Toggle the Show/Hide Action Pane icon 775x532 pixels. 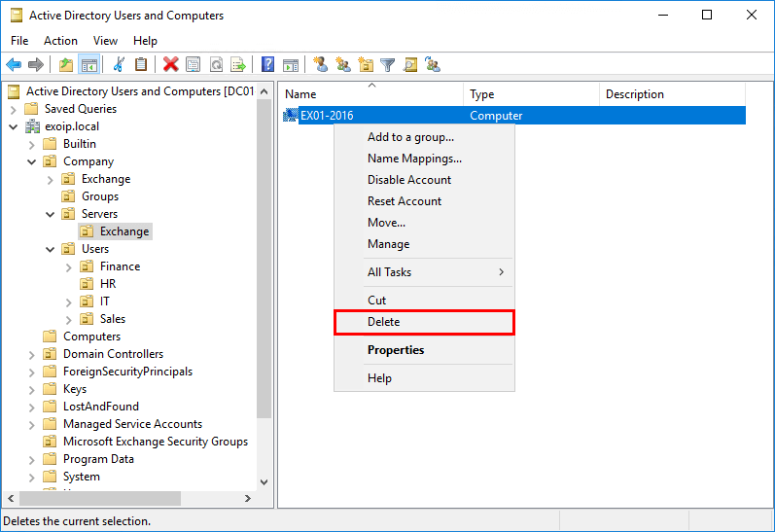[291, 64]
